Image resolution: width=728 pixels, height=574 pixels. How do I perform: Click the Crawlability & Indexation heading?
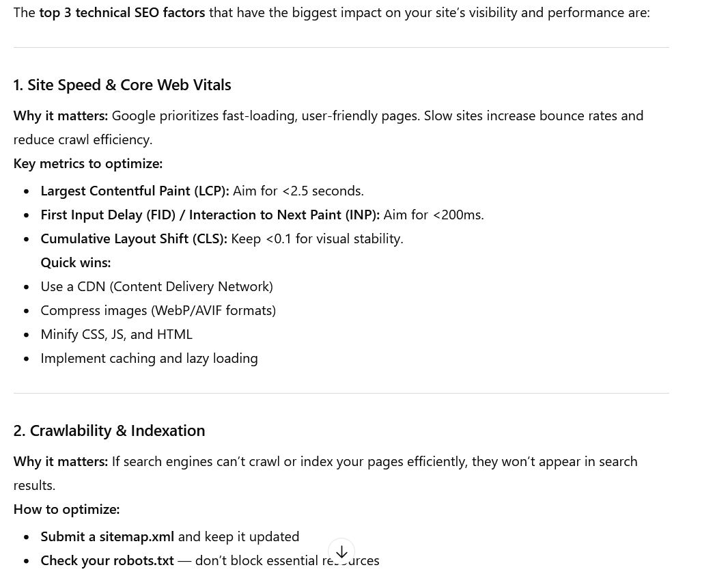pos(109,430)
